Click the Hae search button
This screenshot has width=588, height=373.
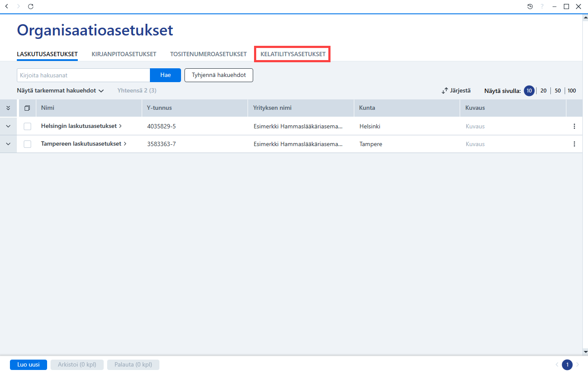tap(165, 75)
